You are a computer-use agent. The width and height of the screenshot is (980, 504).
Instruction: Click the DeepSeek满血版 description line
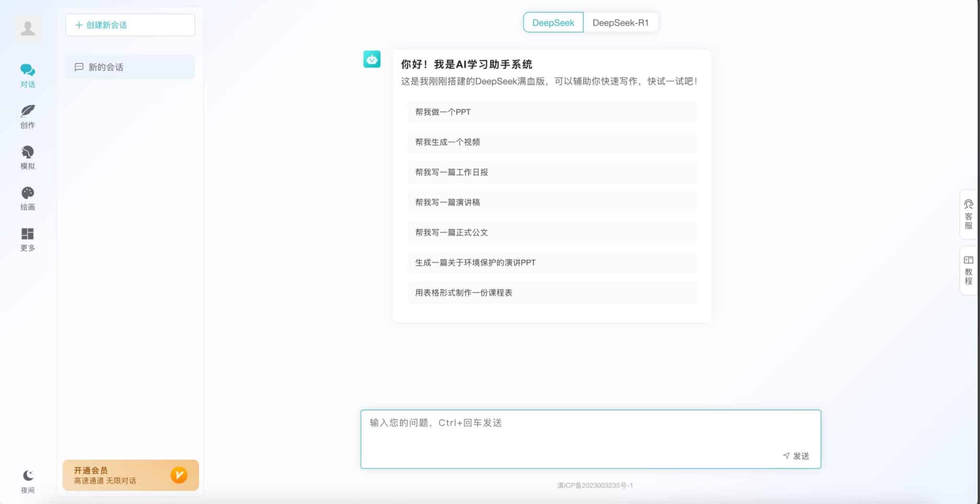pyautogui.click(x=549, y=81)
